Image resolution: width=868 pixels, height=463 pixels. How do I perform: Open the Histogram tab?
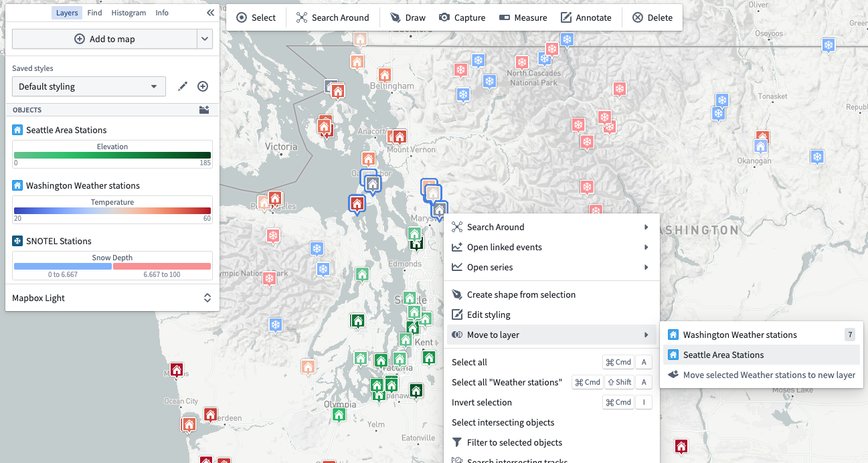tap(128, 13)
